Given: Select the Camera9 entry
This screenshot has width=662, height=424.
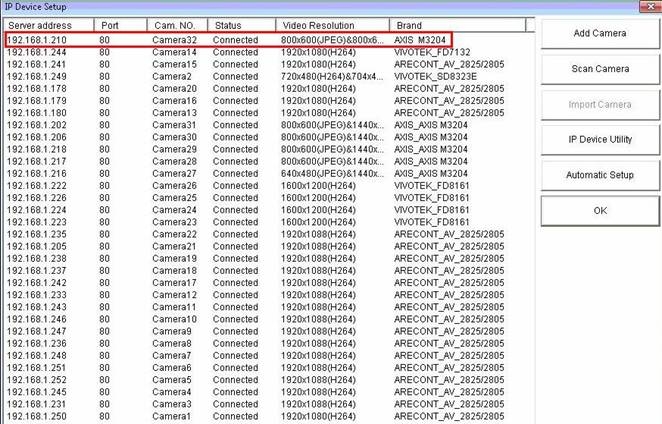Looking at the screenshot, I should tap(172, 332).
